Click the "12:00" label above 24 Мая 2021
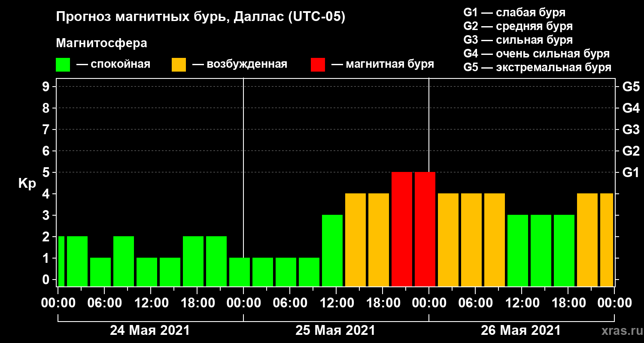 (151, 303)
